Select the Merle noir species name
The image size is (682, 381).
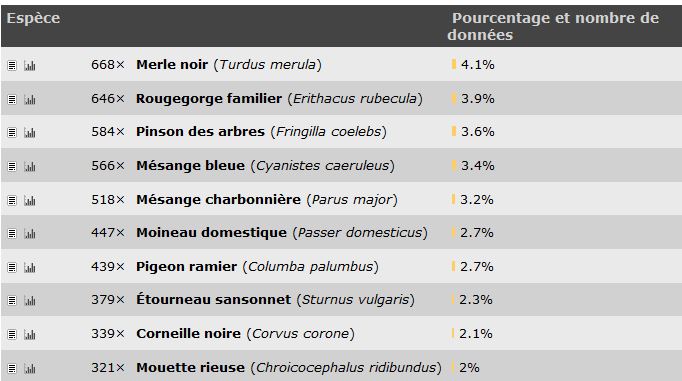pyautogui.click(x=172, y=64)
